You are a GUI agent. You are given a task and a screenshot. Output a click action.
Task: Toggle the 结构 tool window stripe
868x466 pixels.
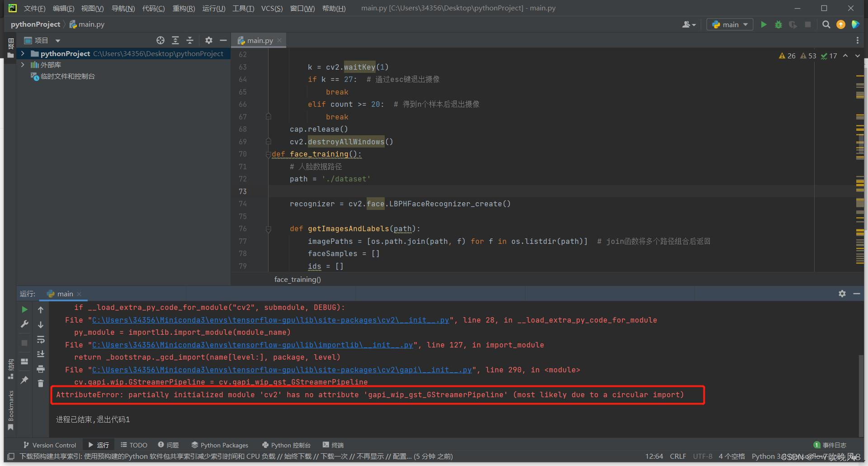point(11,369)
